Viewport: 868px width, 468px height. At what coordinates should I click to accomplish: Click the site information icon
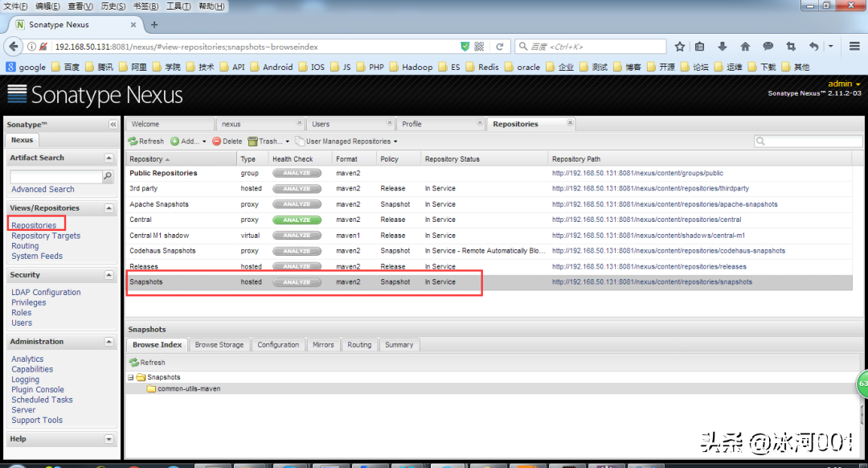pyautogui.click(x=31, y=47)
